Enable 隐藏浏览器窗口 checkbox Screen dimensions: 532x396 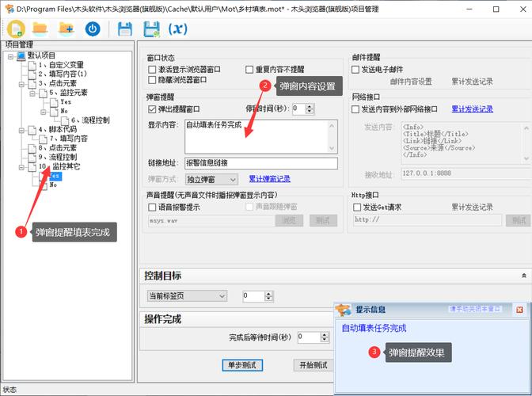[152, 80]
